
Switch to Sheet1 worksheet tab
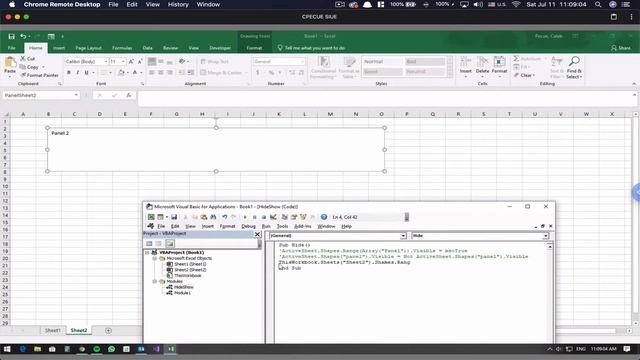[x=53, y=331]
